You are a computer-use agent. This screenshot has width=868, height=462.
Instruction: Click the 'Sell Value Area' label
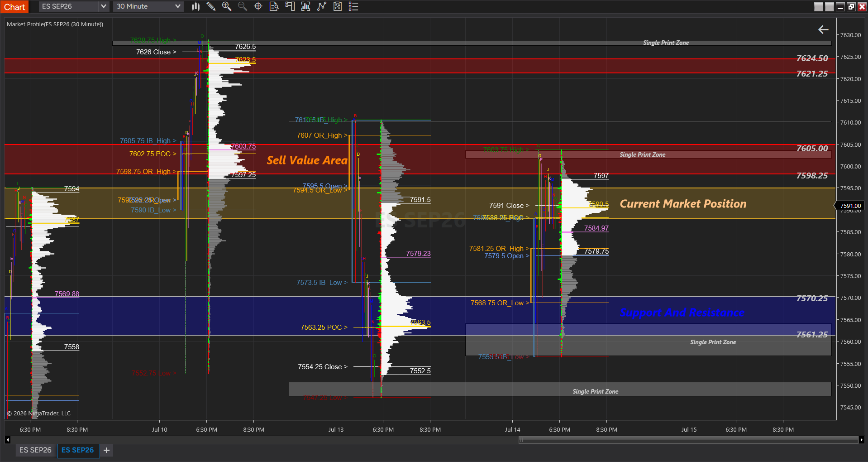tap(307, 160)
